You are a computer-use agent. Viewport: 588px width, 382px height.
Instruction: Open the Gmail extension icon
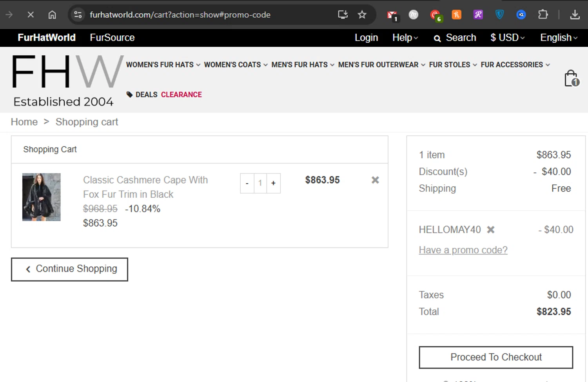392,15
